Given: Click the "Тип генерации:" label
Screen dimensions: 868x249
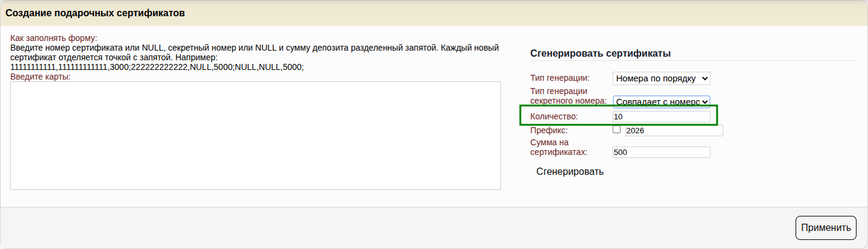Looking at the screenshot, I should click(x=560, y=78).
